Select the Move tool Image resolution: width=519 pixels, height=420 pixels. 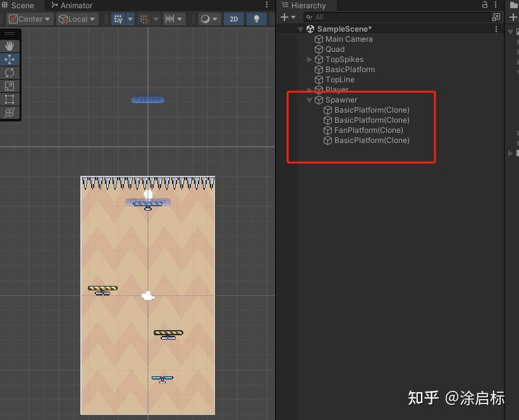[x=9, y=59]
